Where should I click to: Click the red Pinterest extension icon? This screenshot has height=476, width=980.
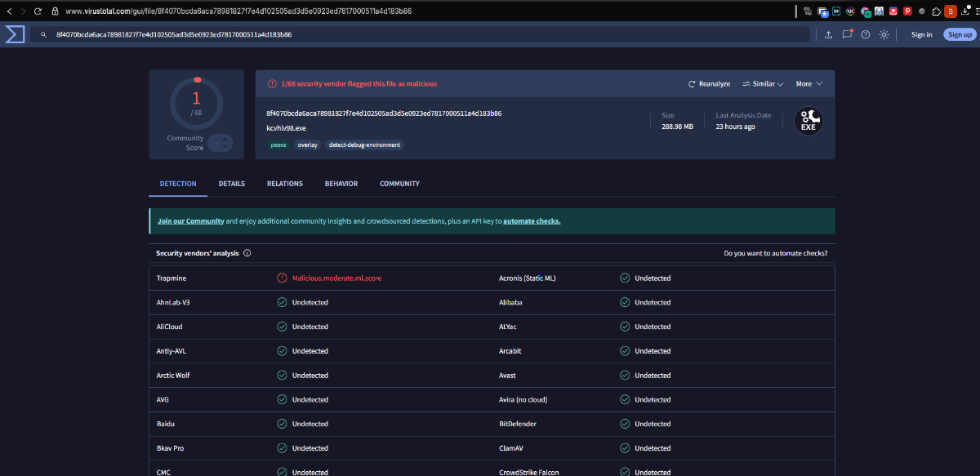907,11
